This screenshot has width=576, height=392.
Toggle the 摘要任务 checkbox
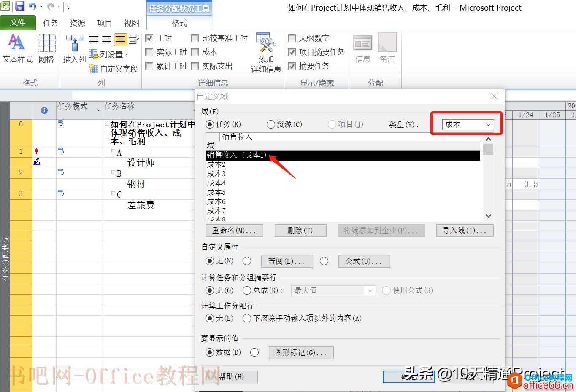(292, 66)
